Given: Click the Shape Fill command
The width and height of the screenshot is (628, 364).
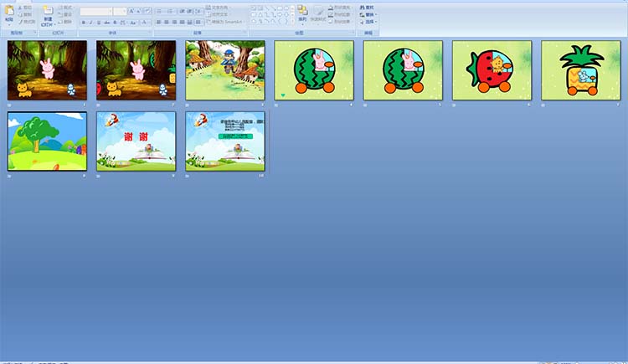Looking at the screenshot, I should [x=341, y=8].
